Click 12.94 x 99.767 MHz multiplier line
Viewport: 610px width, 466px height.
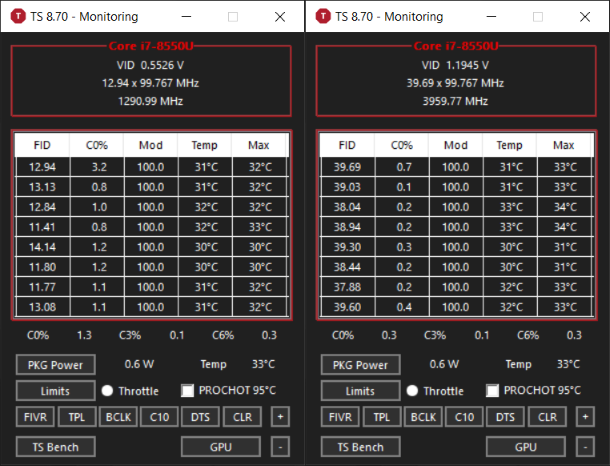coord(151,83)
